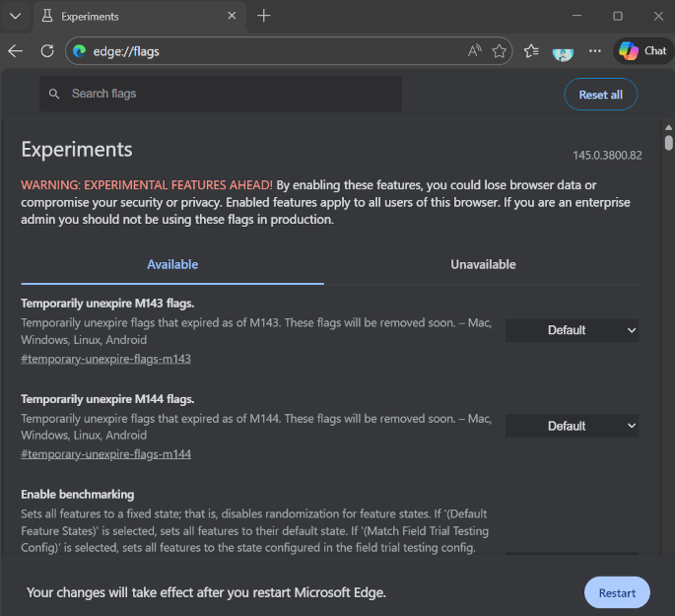Switch to the Unavailable tab
This screenshot has width=675, height=616.
(x=483, y=264)
